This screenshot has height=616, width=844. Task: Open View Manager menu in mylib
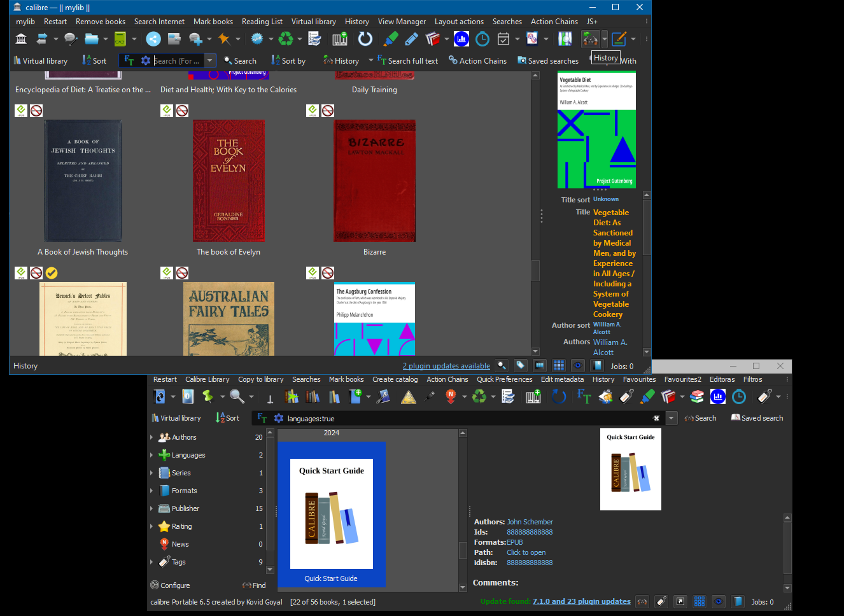[x=402, y=22]
